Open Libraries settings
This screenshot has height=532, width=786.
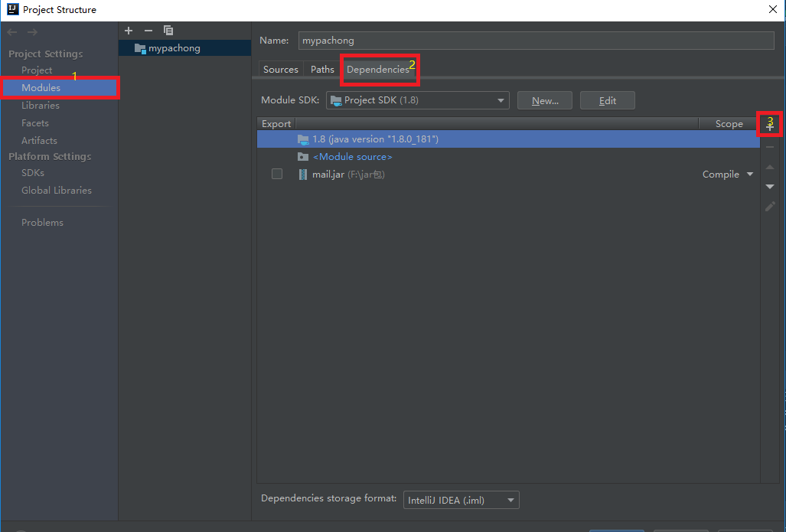[40, 106]
